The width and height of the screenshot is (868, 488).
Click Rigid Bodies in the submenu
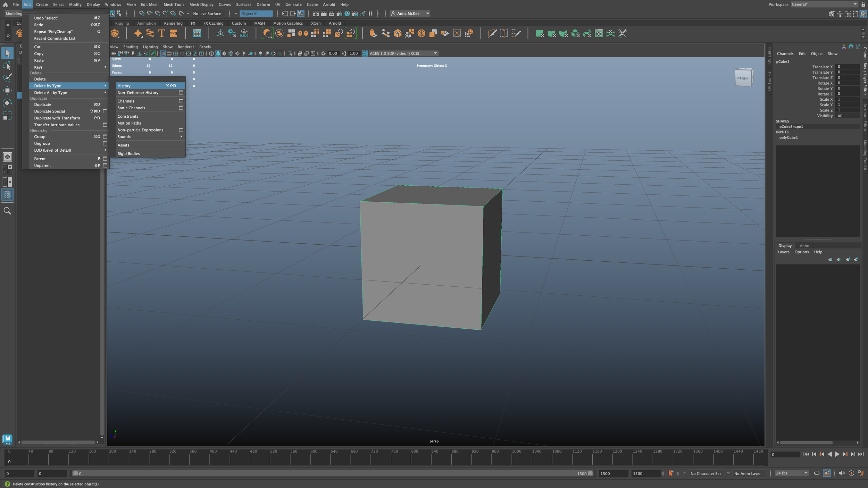pos(128,154)
